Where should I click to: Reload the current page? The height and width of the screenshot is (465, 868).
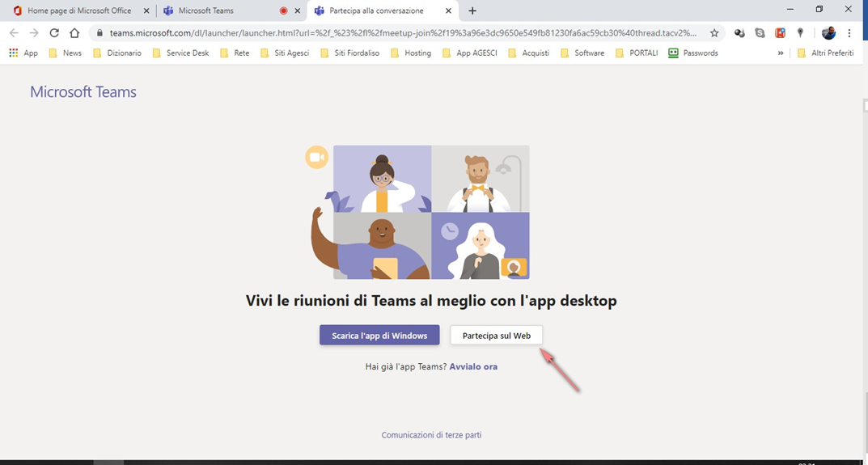point(54,32)
